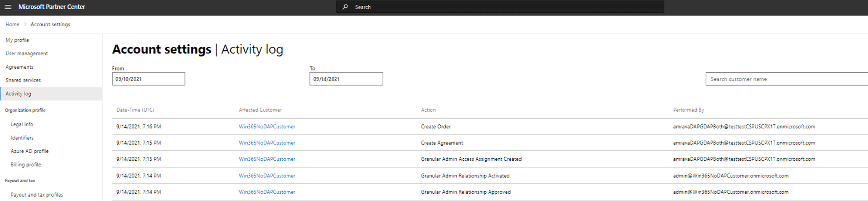The height and width of the screenshot is (201, 868).
Task: Click the search magnifier icon
Action: click(345, 7)
